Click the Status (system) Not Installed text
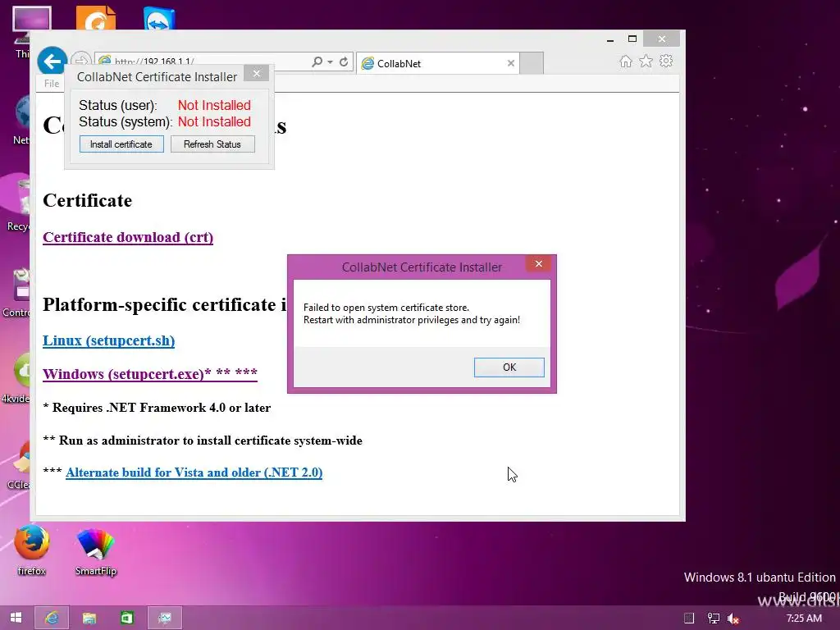 [x=214, y=121]
